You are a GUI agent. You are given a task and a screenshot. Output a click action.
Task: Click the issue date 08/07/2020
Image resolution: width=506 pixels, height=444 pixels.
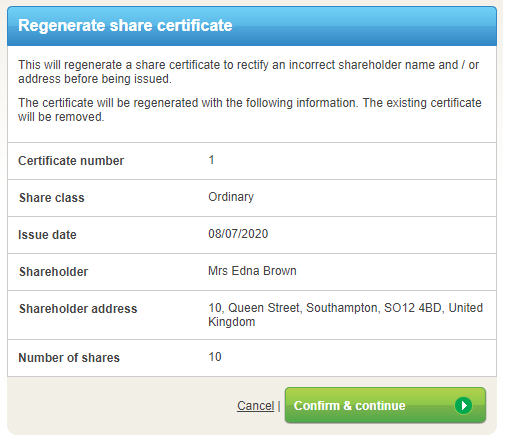(238, 234)
